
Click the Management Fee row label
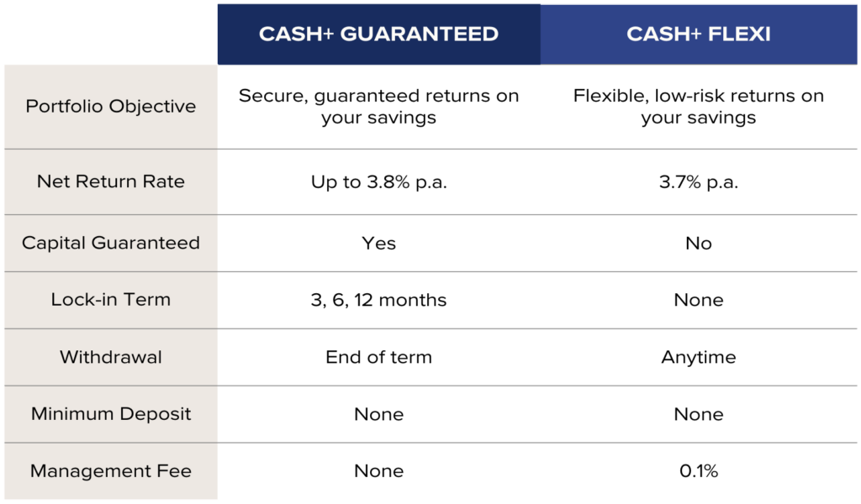[x=111, y=470]
